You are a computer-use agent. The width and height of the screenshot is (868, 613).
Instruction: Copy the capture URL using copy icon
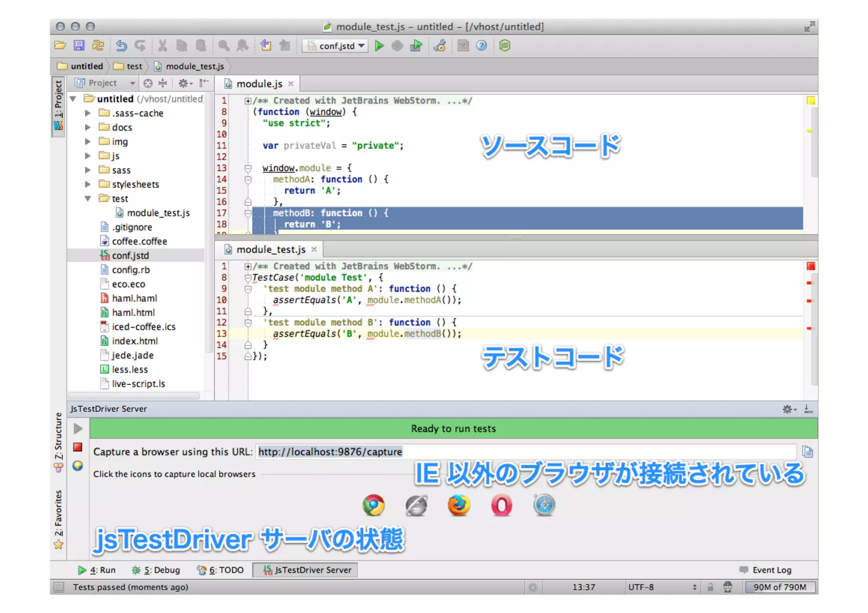[807, 452]
